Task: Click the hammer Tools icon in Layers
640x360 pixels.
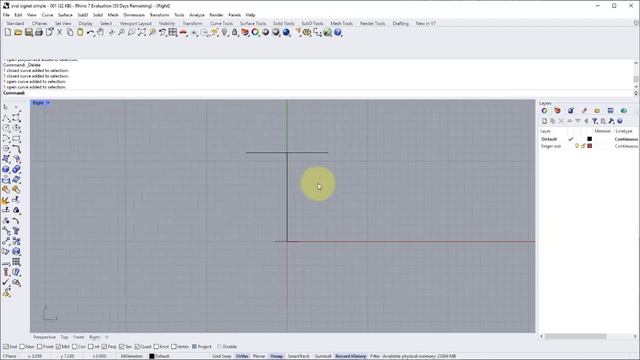Action: click(611, 121)
